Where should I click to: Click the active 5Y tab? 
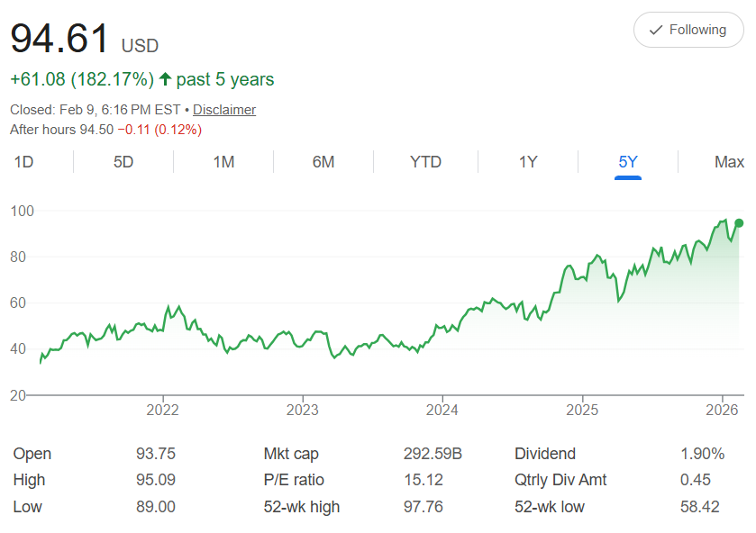[628, 162]
